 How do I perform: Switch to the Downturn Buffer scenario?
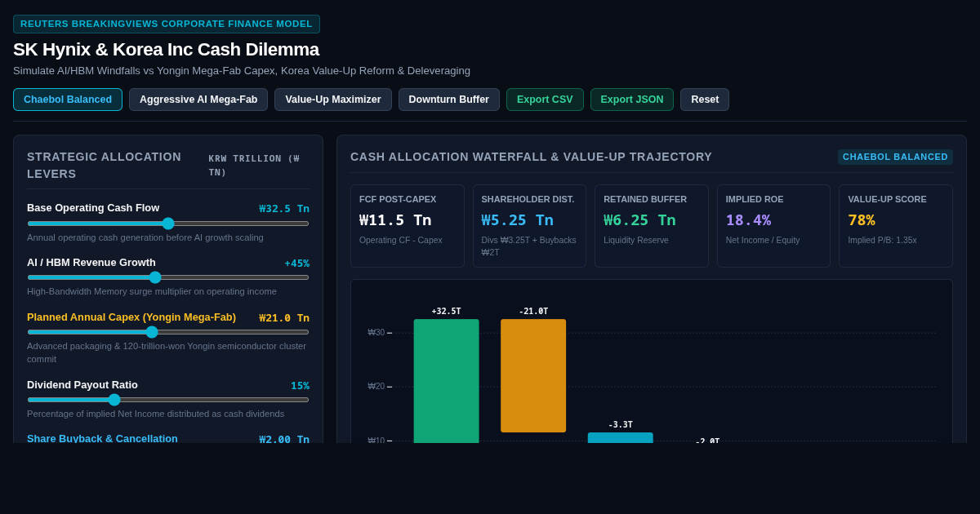point(449,100)
